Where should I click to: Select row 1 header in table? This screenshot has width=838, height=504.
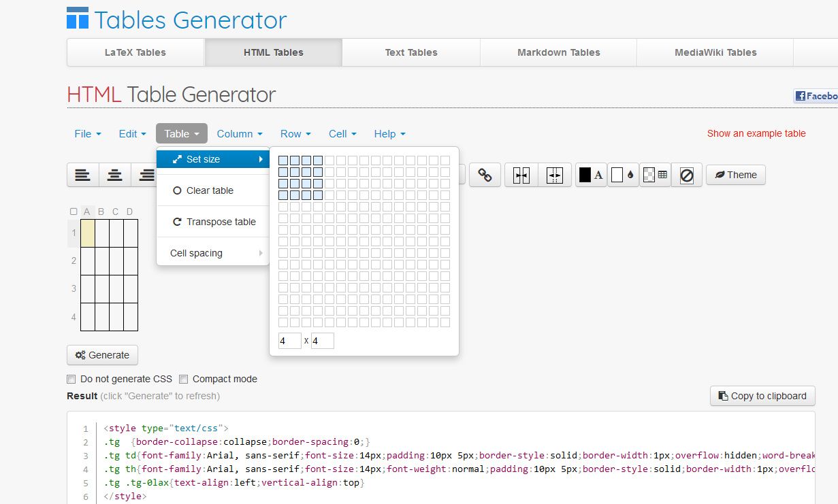pos(74,233)
